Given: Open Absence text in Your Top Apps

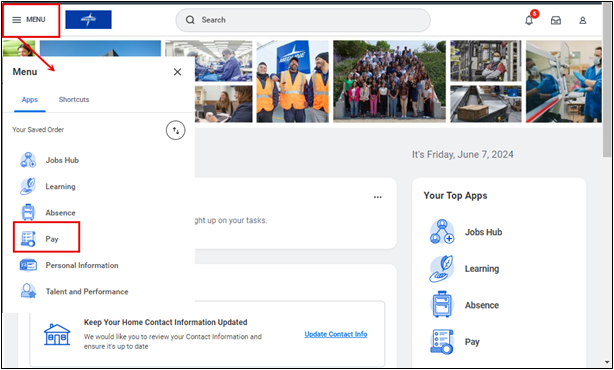Looking at the screenshot, I should pos(482,305).
